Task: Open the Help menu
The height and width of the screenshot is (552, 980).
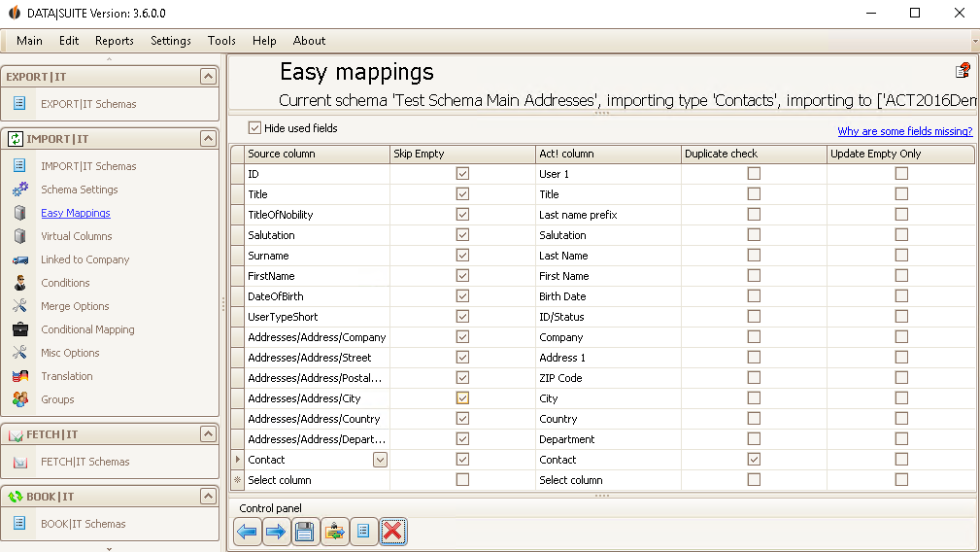Action: [x=264, y=41]
